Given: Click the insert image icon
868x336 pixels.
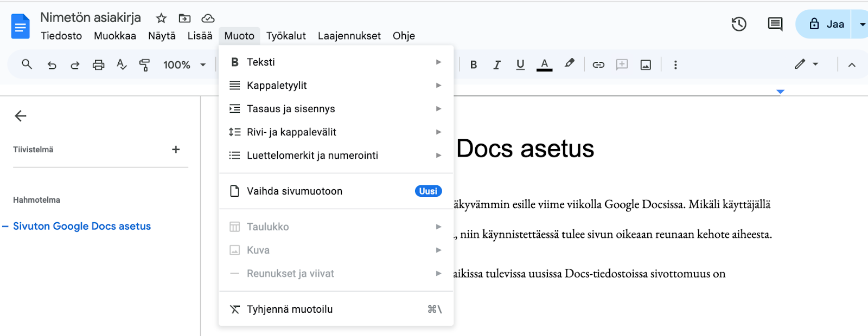Looking at the screenshot, I should [646, 65].
